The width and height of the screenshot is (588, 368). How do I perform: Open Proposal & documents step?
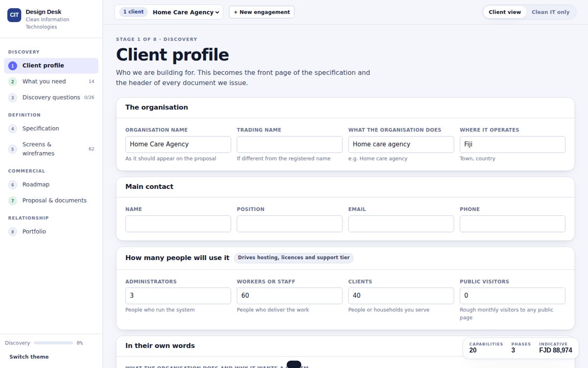coord(51,201)
